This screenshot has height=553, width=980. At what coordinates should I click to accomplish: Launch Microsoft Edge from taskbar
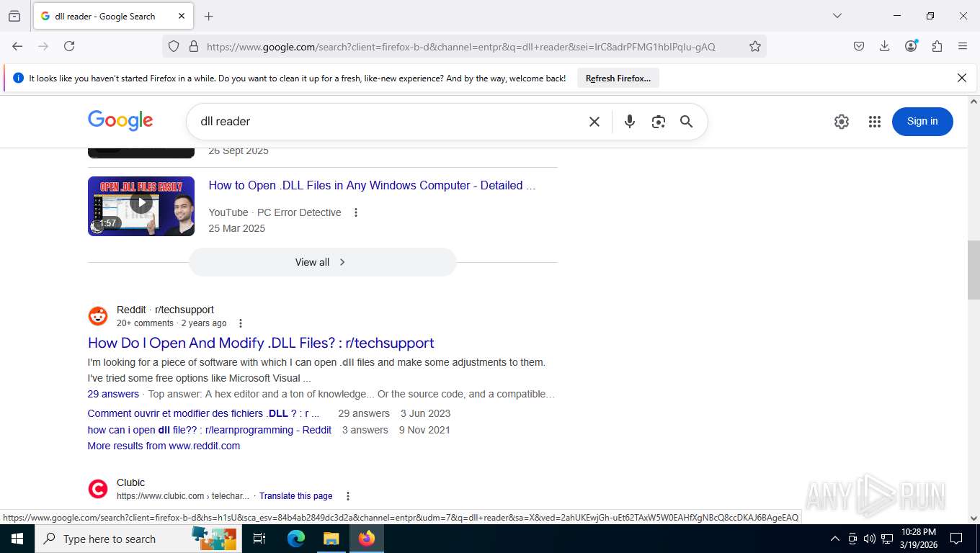tap(295, 539)
